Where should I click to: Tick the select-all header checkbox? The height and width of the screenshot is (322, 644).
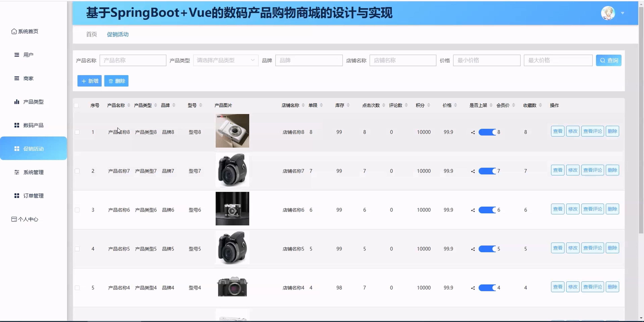pyautogui.click(x=76, y=105)
